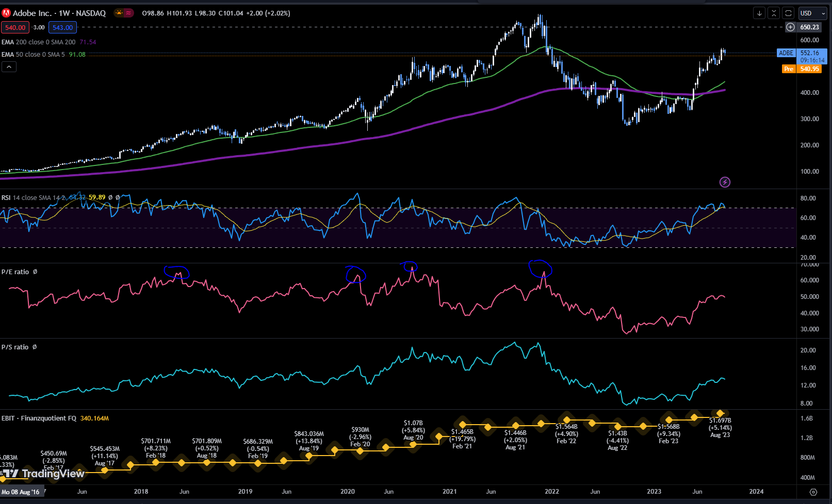Click the 2019 label on the time axis
Image resolution: width=832 pixels, height=504 pixels.
click(x=245, y=492)
